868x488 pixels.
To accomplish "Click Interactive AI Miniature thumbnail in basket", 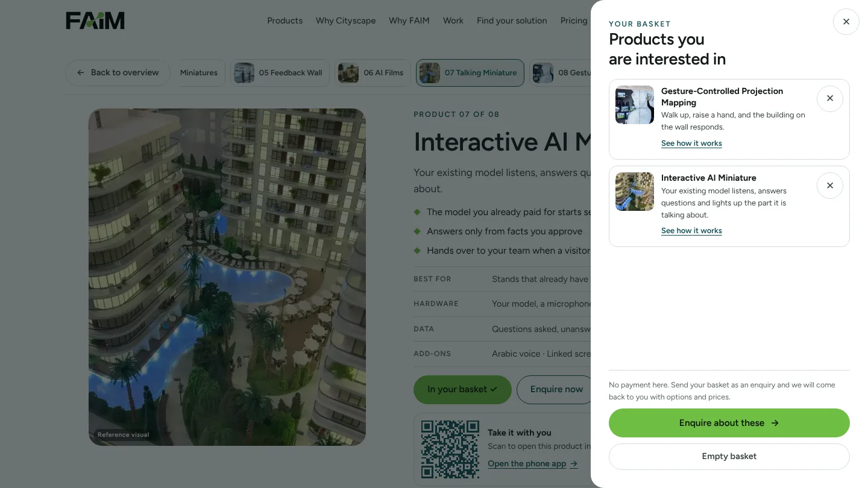I will tap(634, 192).
